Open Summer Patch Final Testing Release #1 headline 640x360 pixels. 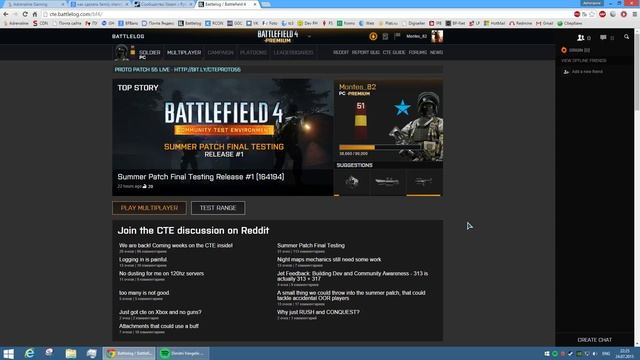(x=201, y=177)
